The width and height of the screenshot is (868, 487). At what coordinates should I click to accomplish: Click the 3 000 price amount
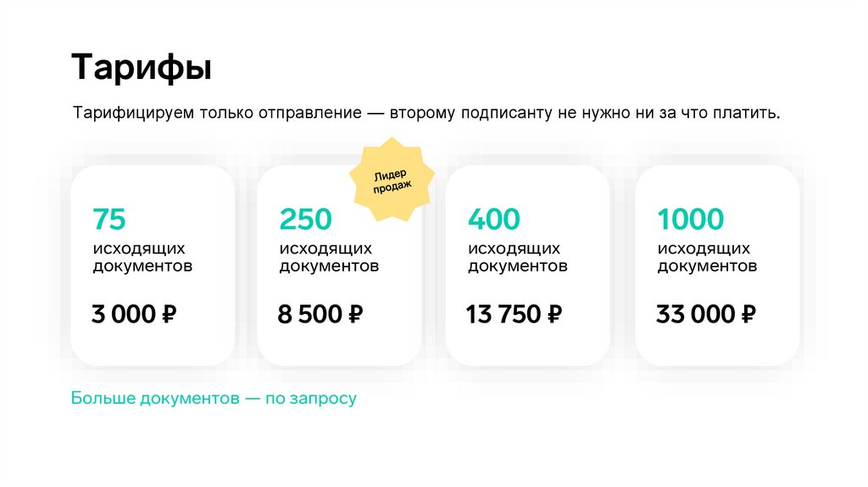[x=123, y=315]
